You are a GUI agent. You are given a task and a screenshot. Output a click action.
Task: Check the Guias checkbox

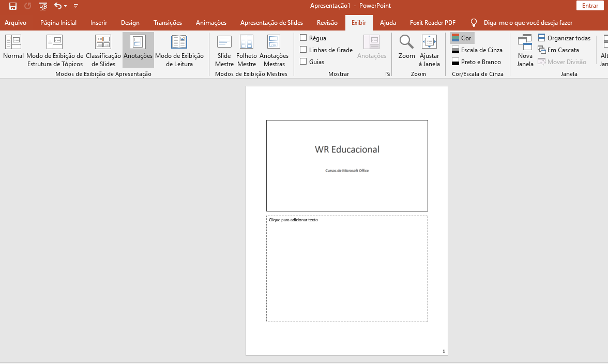303,62
